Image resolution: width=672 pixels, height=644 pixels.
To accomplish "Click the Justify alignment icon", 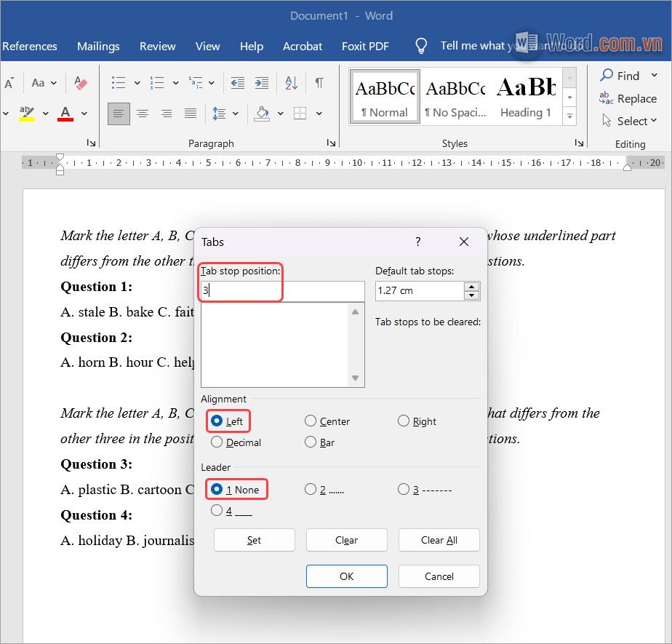I will coord(191,114).
